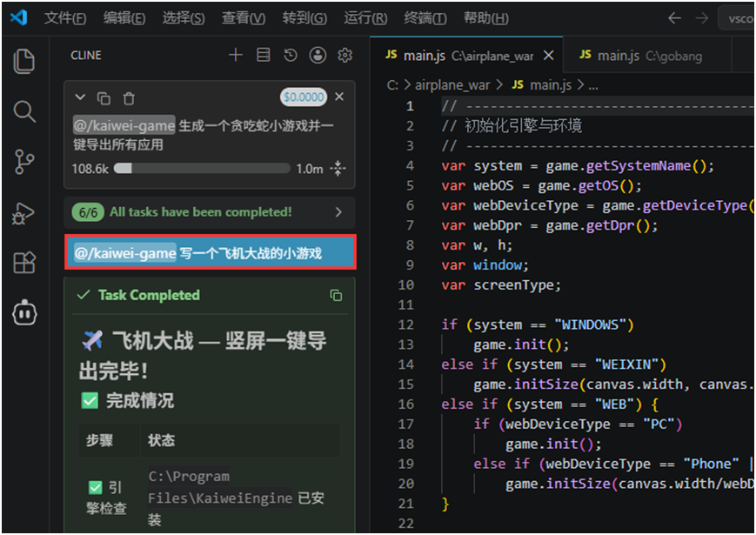Open the 文件(F) menu

click(x=65, y=18)
